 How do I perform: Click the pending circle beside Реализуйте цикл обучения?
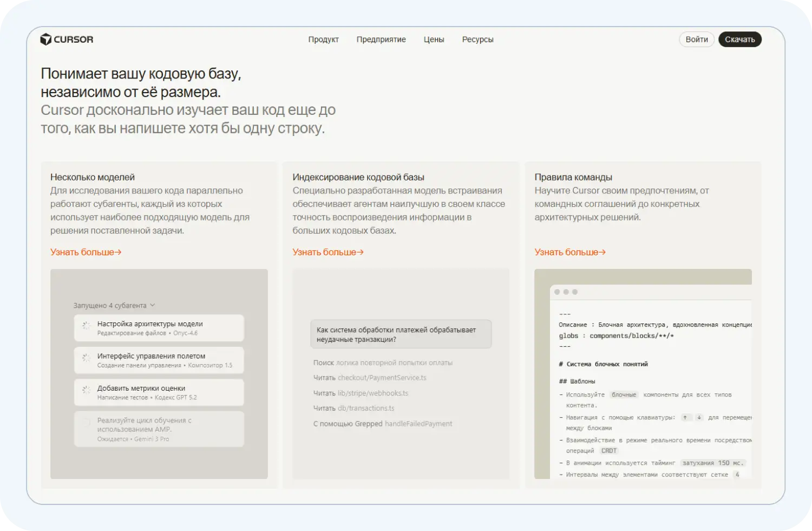86,423
